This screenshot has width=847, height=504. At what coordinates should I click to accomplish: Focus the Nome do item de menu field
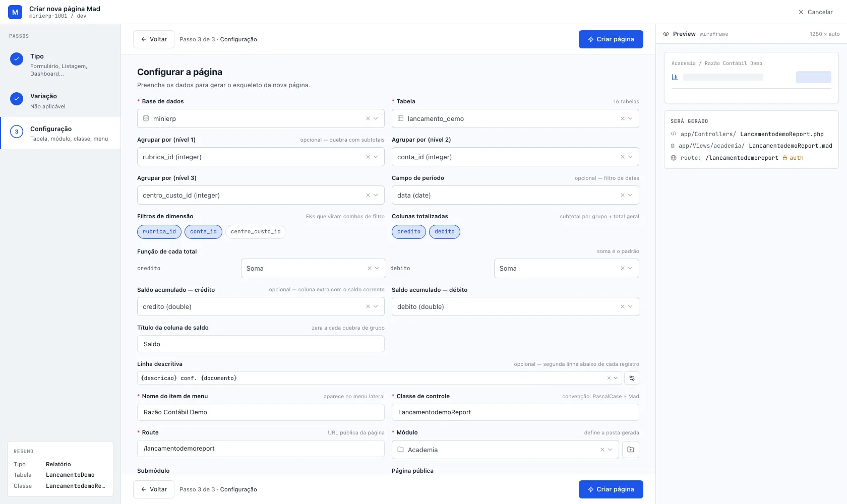tap(261, 412)
